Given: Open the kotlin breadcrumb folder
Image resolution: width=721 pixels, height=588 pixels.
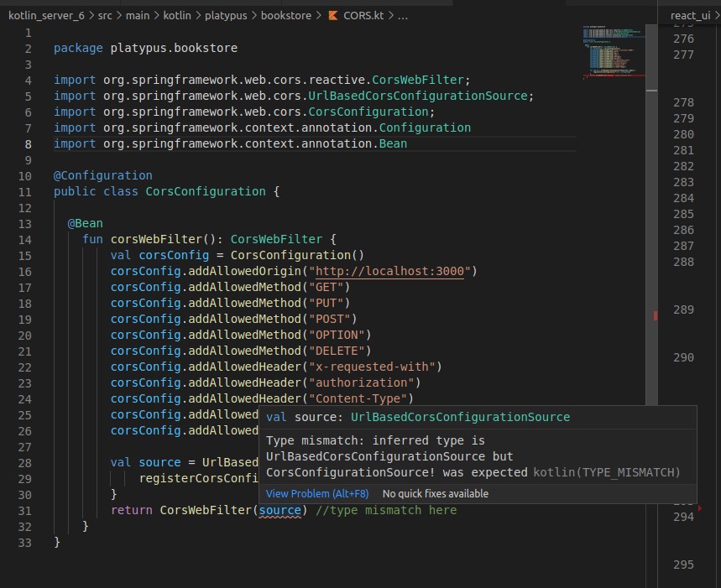Looking at the screenshot, I should tap(177, 16).
